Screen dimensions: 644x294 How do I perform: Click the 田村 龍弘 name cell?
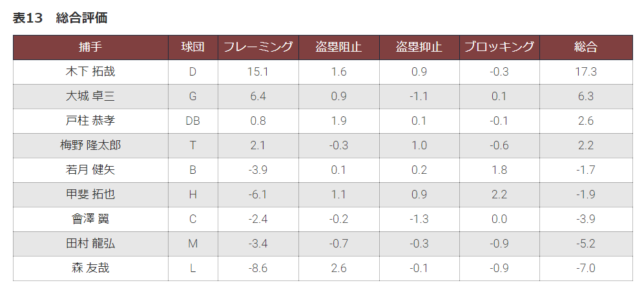(x=90, y=244)
